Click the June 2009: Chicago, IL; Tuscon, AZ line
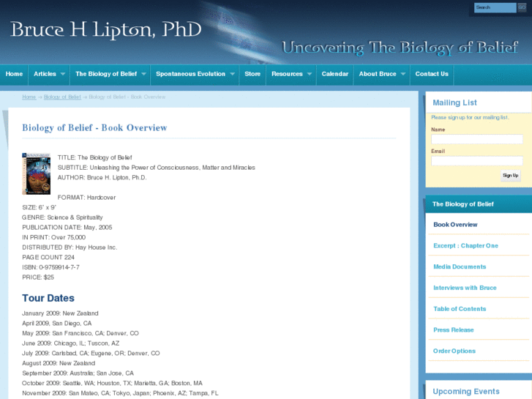Viewport: 532px width, 399px height. tap(70, 343)
